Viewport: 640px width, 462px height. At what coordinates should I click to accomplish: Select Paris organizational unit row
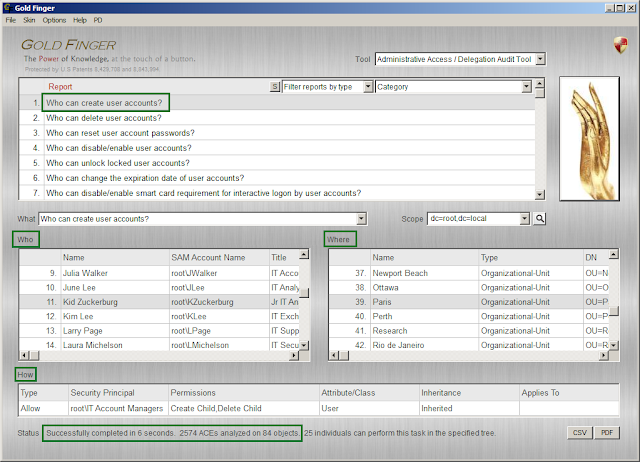(x=469, y=302)
